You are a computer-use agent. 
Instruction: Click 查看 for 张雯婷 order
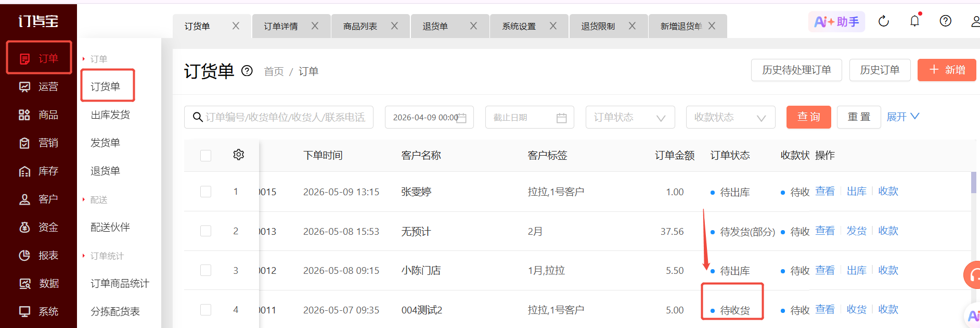point(825,191)
